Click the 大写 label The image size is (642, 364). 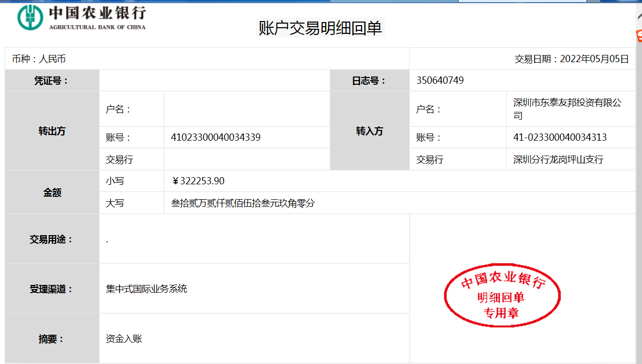[x=115, y=203]
